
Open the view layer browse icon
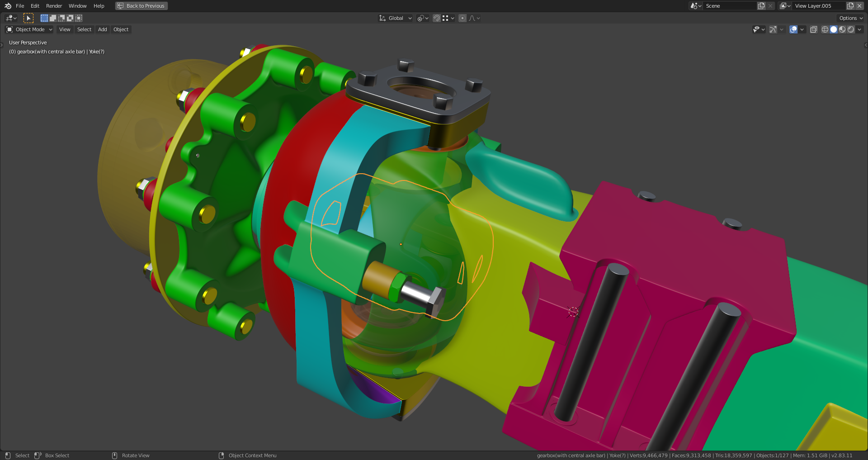[785, 6]
